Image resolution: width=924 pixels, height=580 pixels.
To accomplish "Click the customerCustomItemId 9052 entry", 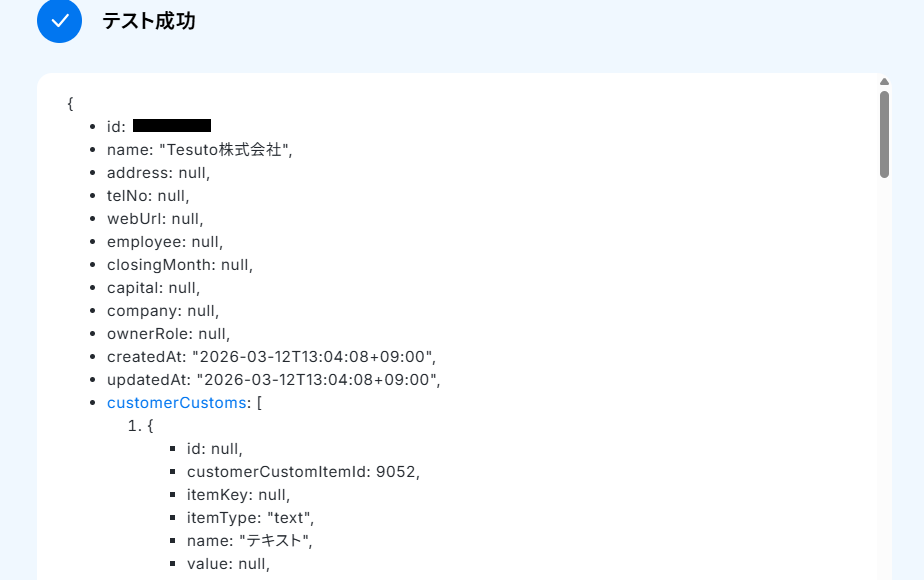I will [303, 472].
